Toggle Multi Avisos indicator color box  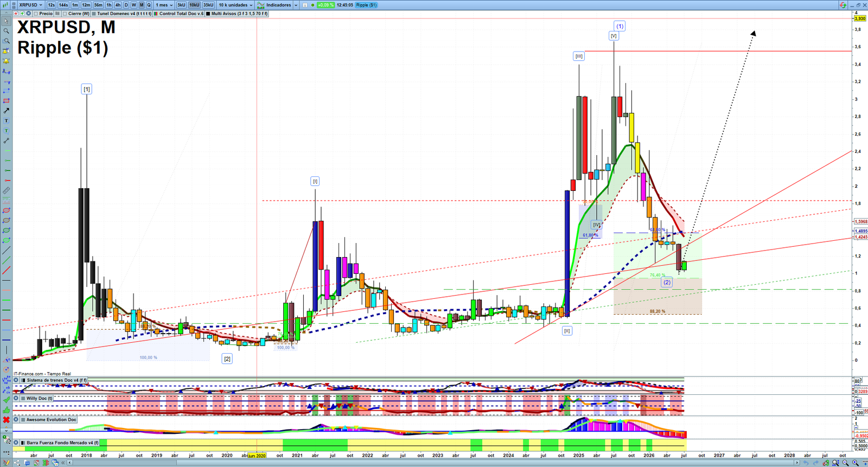(x=208, y=14)
